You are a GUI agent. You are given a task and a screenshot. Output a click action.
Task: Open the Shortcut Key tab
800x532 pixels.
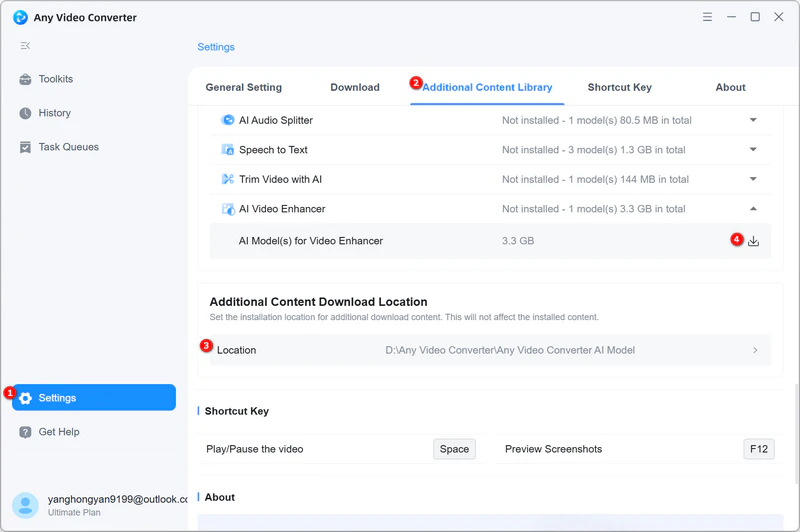tap(619, 87)
